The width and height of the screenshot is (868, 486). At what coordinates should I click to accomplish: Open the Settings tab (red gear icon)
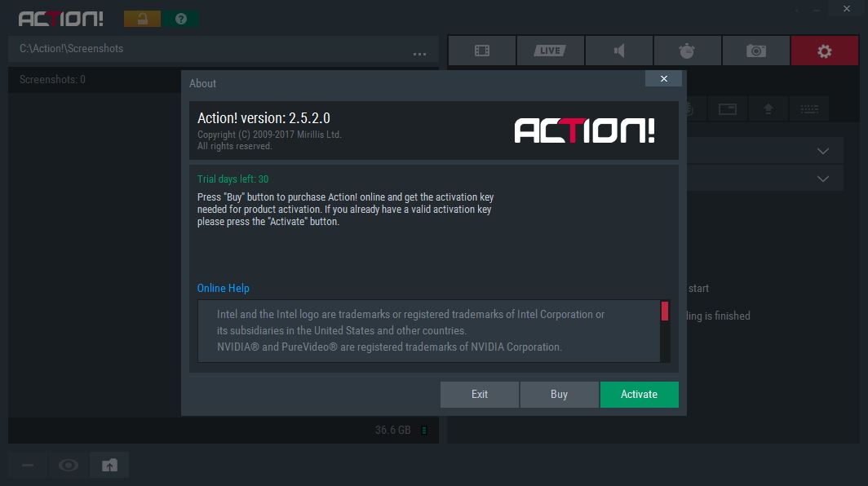pyautogui.click(x=824, y=51)
